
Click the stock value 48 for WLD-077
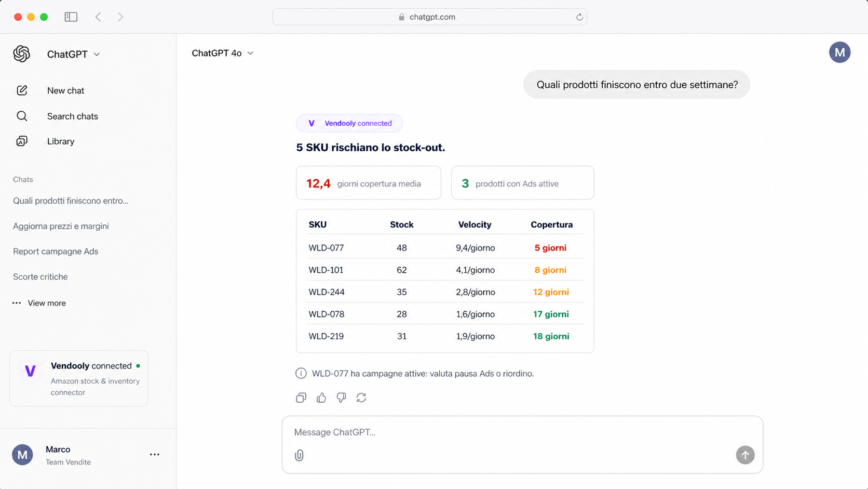(402, 248)
